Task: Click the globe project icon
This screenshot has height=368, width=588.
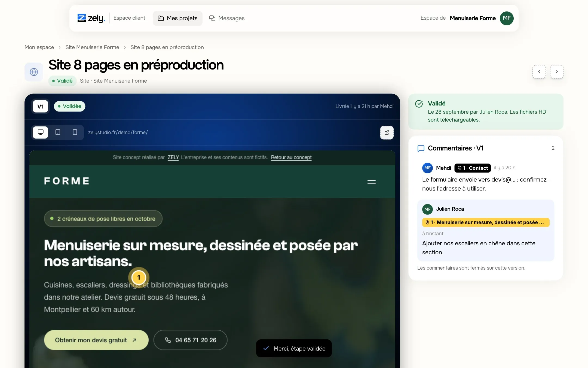Action: pyautogui.click(x=34, y=72)
